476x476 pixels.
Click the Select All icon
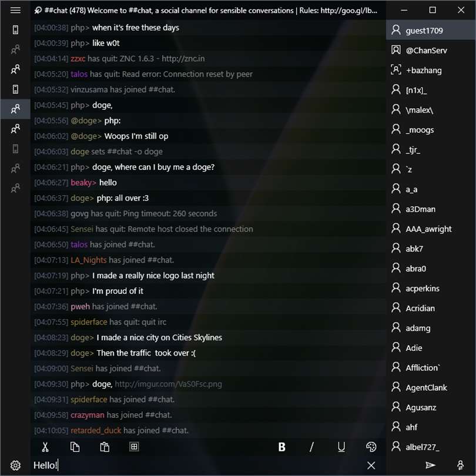click(x=134, y=447)
